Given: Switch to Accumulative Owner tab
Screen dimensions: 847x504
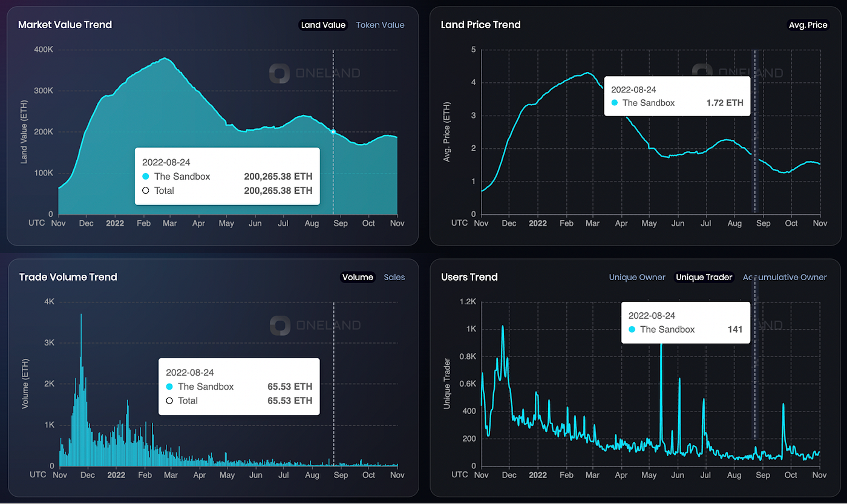Looking at the screenshot, I should pos(785,277).
